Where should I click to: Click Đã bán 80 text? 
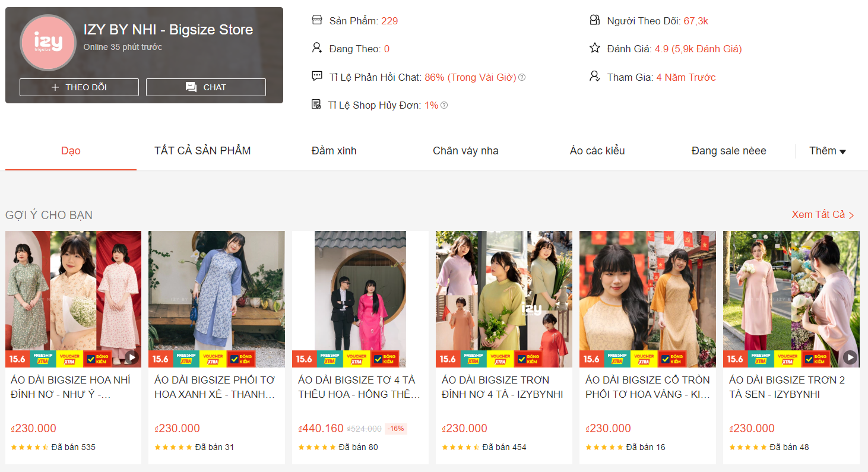click(359, 447)
